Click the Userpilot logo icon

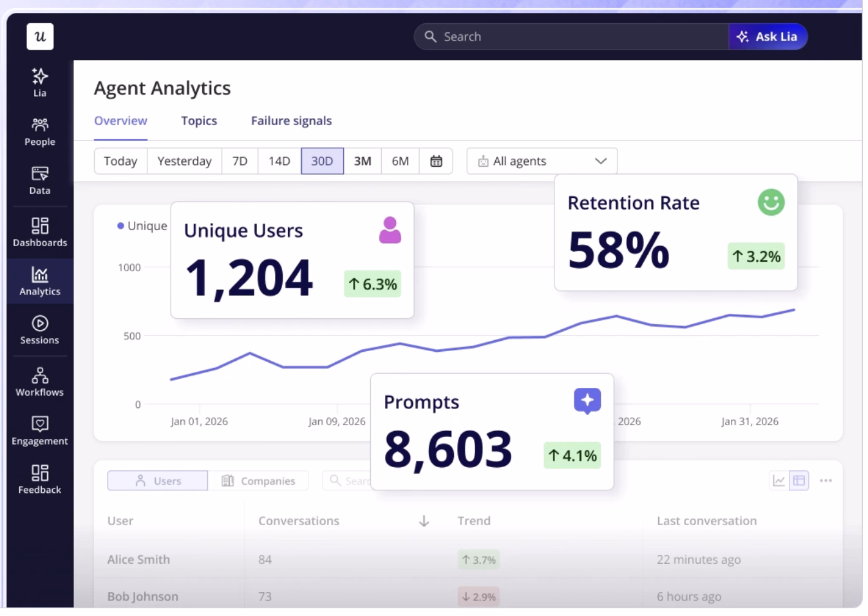coord(40,37)
